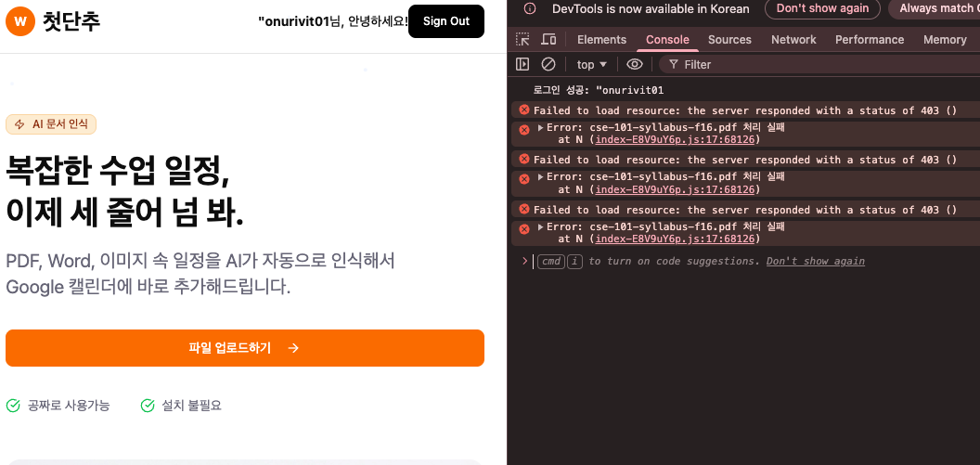Screen dimensions: 980x465
Task: Click the onurivit01님 안녕하세요 greeting text
Action: pos(333,21)
